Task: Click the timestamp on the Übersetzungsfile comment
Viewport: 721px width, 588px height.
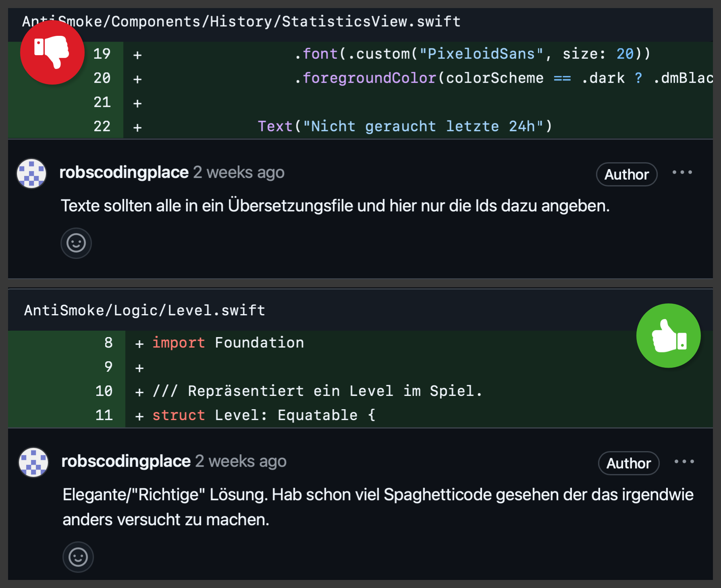Action: click(239, 172)
